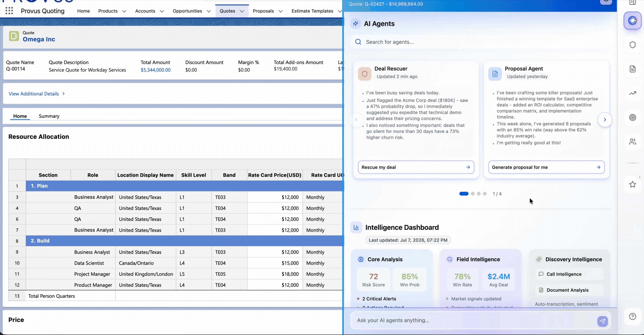Click the Intelligence Dashboard bar chart icon
Screen dimensions: 644x335
[356, 227]
